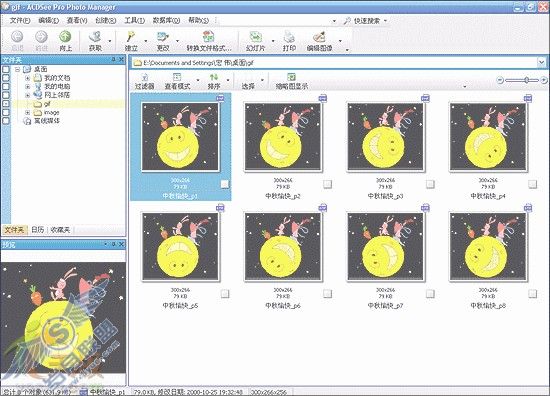Screen dimensions: 550x396
Task: Expand the 我的文档 tree node
Action: click(x=27, y=78)
